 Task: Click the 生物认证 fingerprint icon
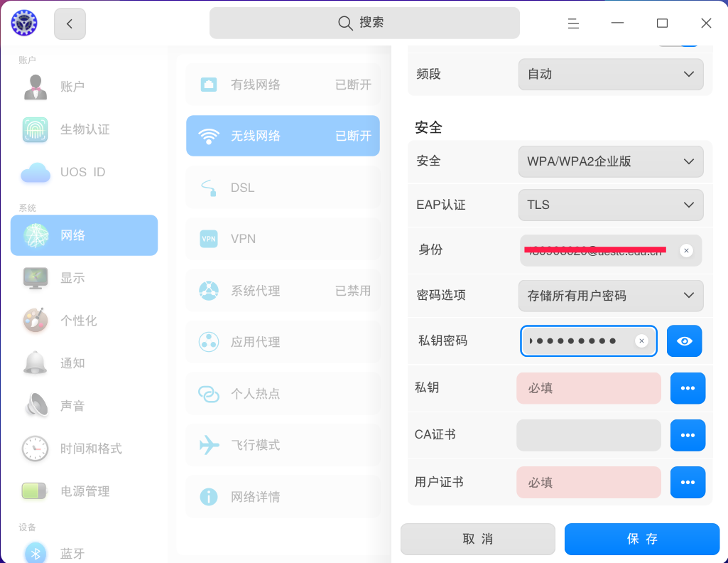[36, 129]
